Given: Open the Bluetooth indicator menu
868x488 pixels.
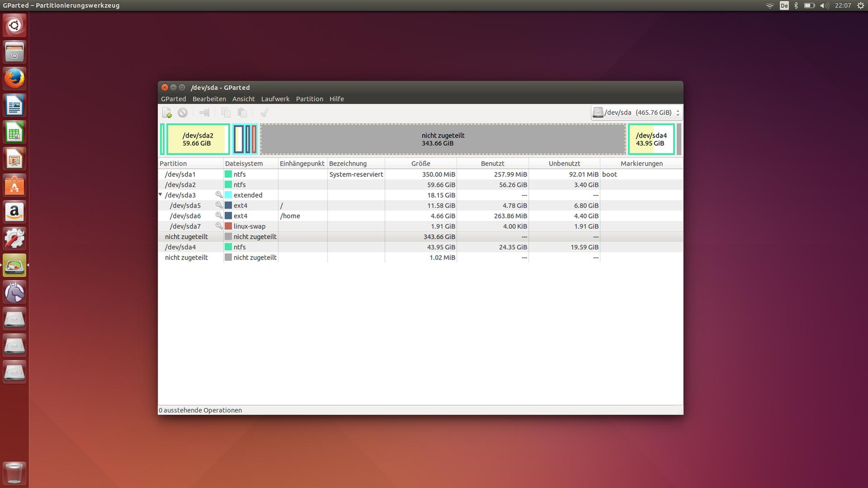Looking at the screenshot, I should coord(796,5).
